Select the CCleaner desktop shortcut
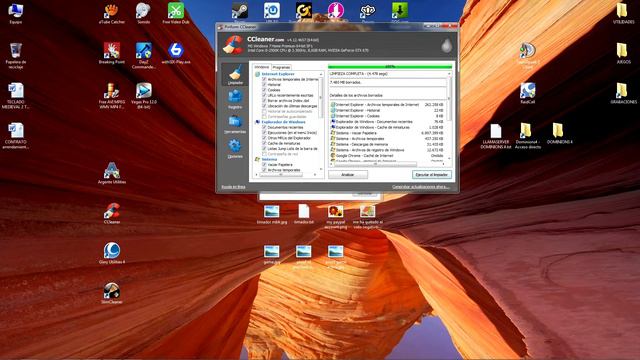The height and width of the screenshot is (360, 640). (111, 213)
